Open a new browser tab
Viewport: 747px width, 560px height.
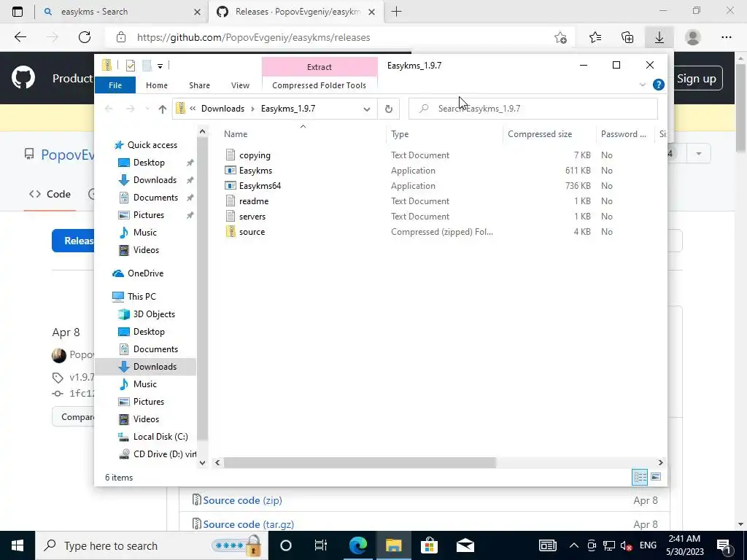coord(396,12)
